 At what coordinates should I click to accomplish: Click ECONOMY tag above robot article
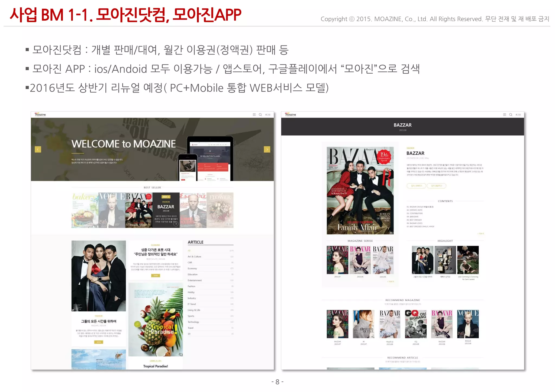point(156,245)
